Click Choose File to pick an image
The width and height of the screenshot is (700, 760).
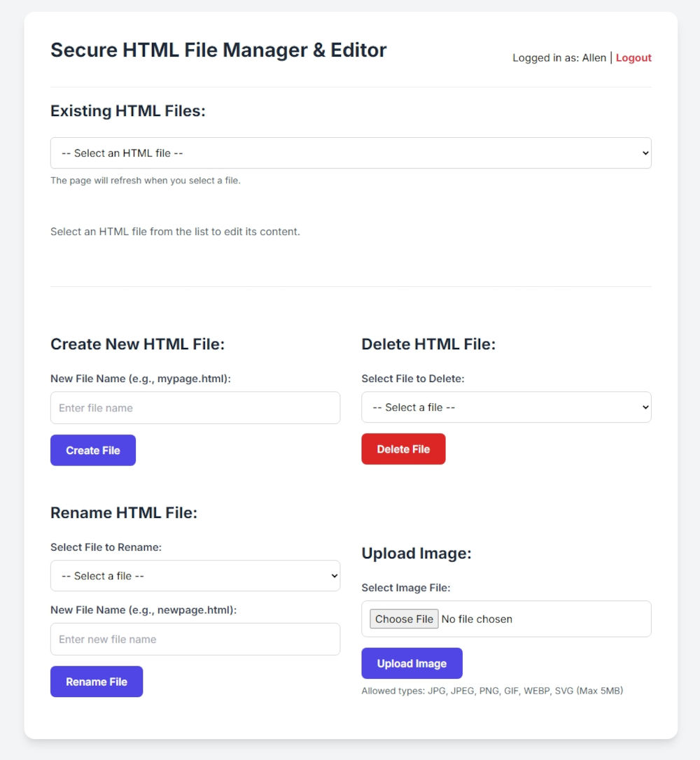click(403, 619)
